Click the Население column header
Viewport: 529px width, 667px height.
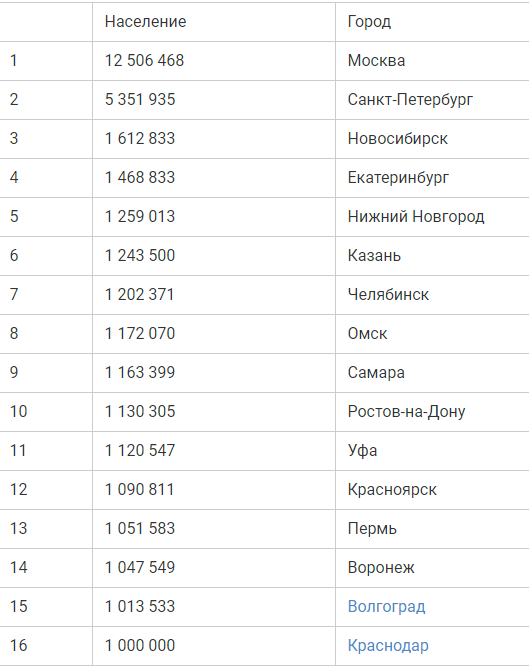click(145, 21)
